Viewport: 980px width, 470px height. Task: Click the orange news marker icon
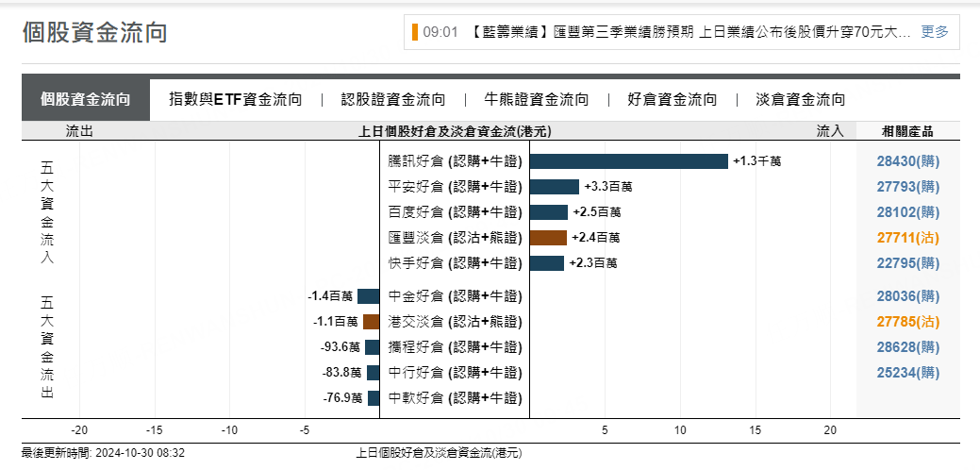[x=415, y=32]
